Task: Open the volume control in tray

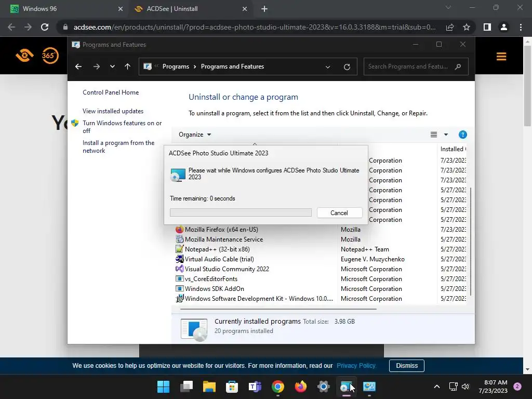Action: pos(465,387)
